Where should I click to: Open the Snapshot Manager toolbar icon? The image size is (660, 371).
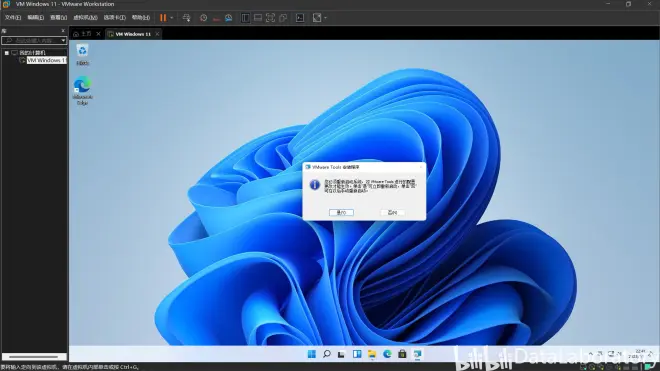pos(229,18)
